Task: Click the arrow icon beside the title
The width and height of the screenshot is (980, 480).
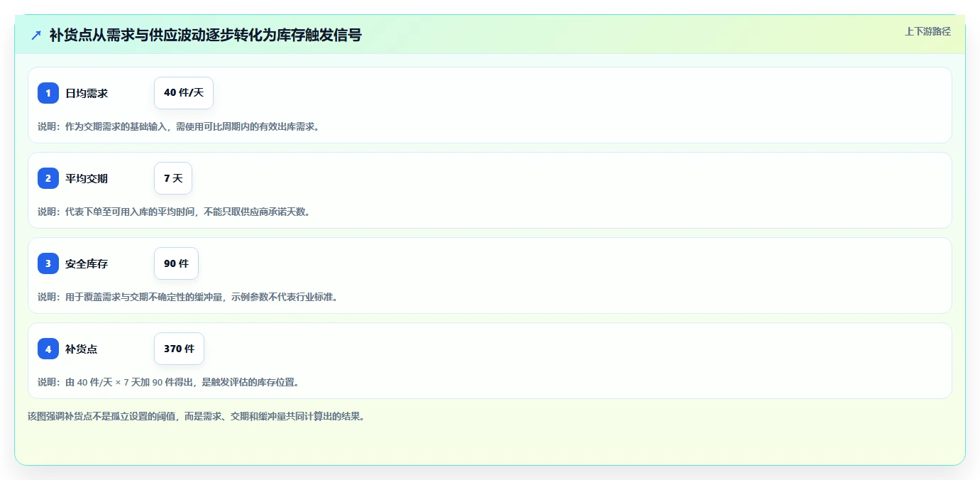Action: [36, 35]
